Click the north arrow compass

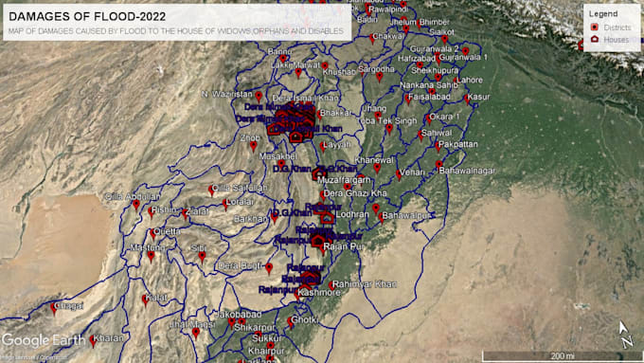[x=625, y=335]
